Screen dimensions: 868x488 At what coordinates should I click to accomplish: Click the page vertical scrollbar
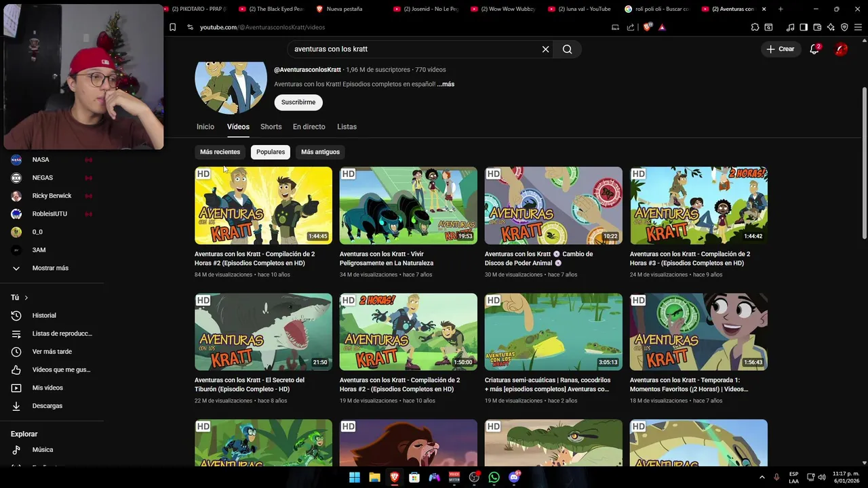click(864, 163)
